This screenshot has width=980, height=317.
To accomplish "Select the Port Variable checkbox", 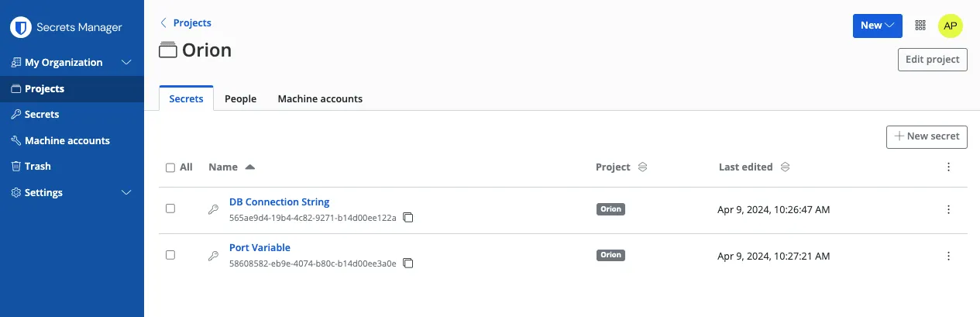I will (170, 255).
